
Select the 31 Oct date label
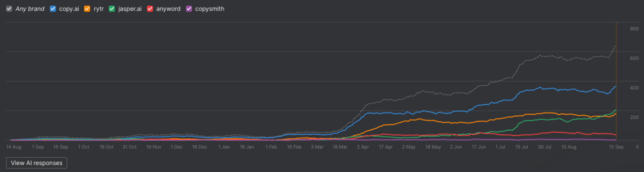(x=130, y=147)
